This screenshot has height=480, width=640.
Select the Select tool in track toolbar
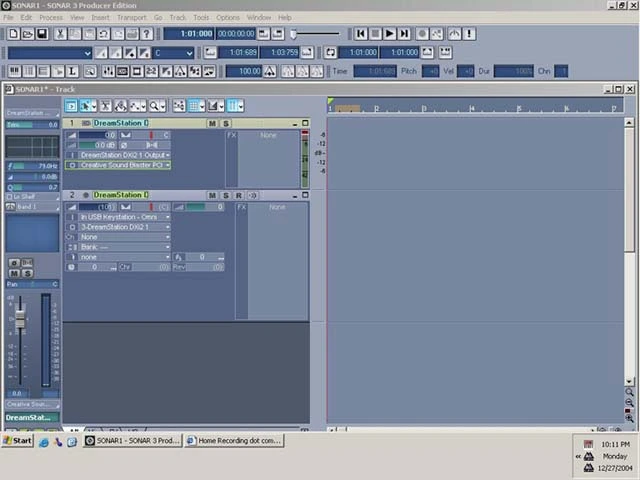[88, 106]
